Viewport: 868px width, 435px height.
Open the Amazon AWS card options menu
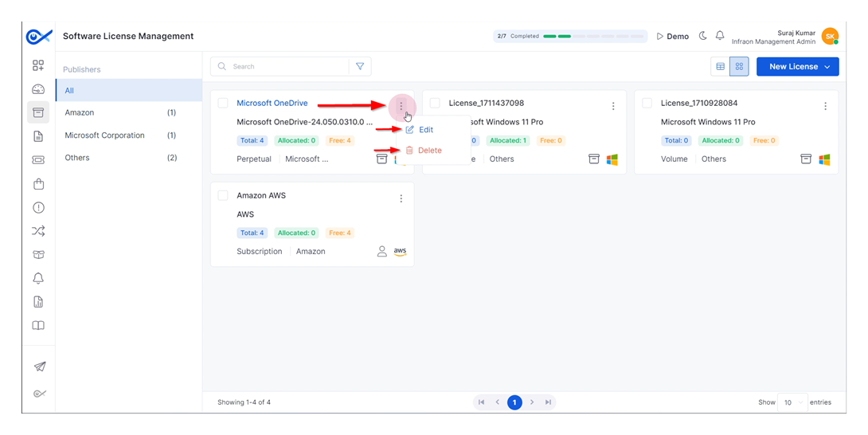coord(401,198)
